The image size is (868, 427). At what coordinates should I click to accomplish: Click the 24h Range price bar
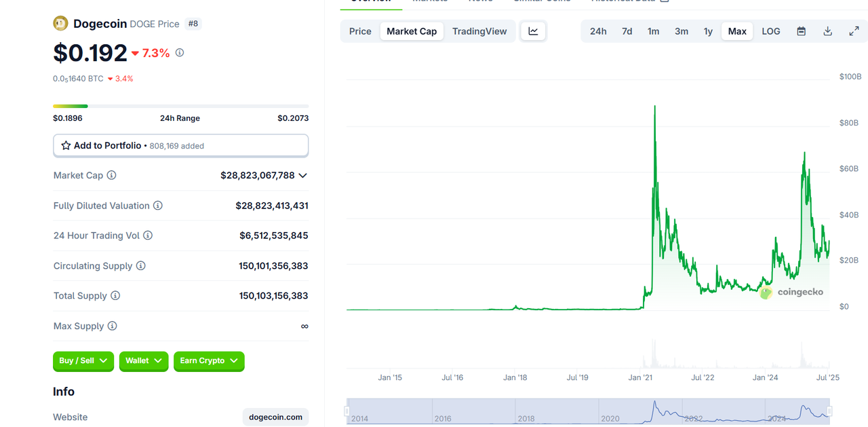coord(181,106)
